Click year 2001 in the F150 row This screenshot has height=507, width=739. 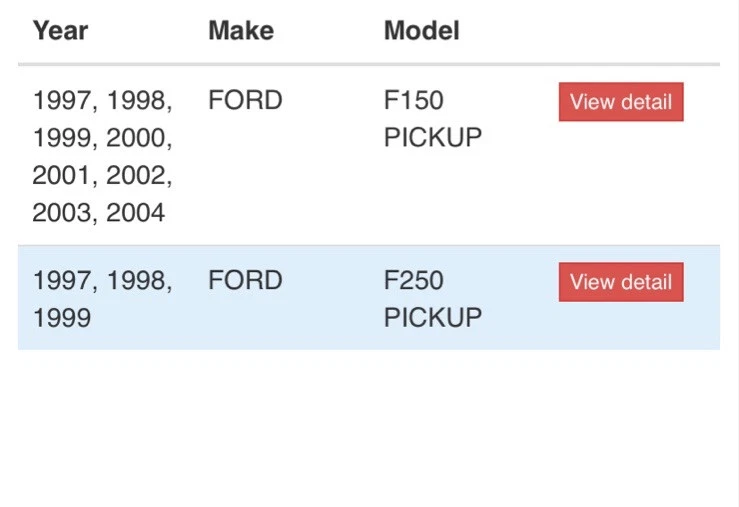click(62, 176)
